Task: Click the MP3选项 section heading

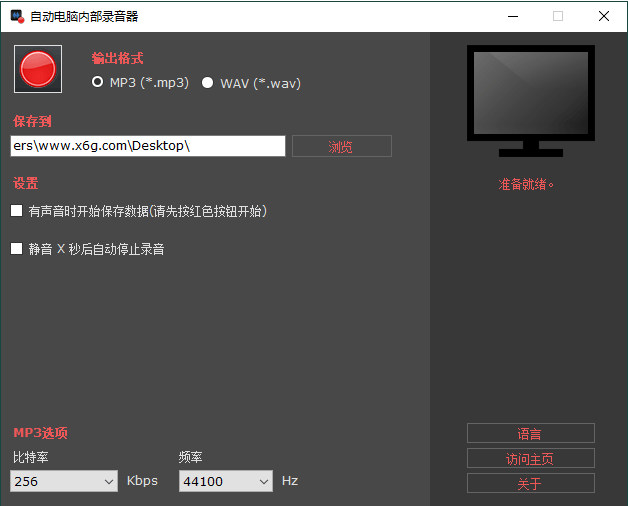Action: click(41, 433)
